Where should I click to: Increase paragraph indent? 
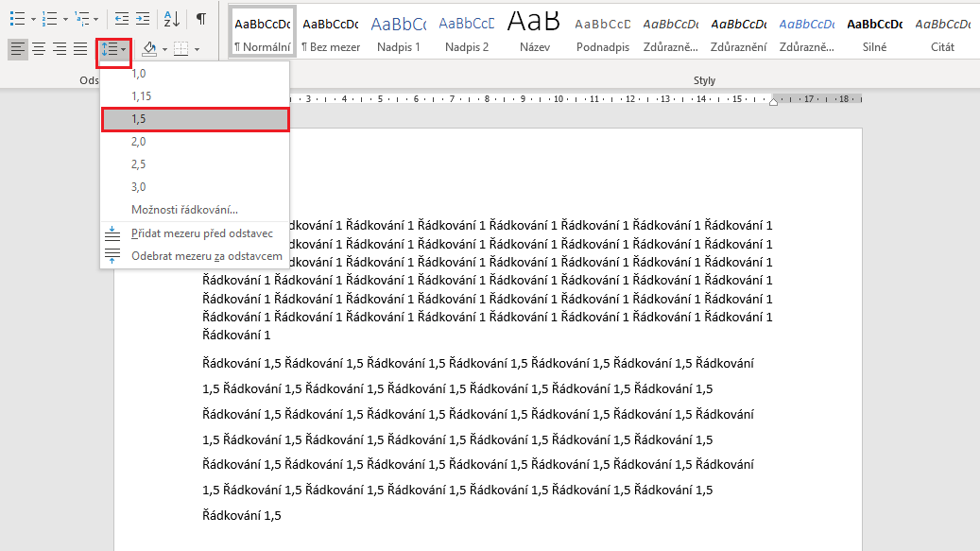pos(143,19)
